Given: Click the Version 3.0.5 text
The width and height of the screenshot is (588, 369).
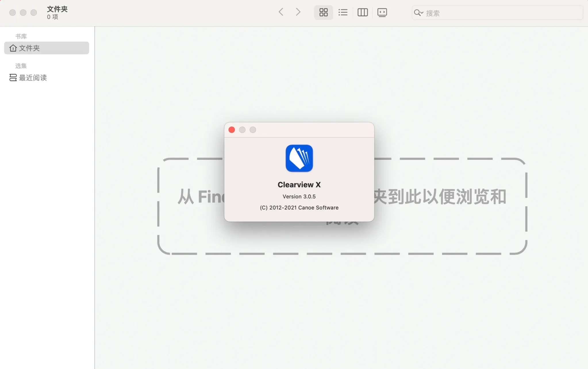Looking at the screenshot, I should pyautogui.click(x=299, y=197).
